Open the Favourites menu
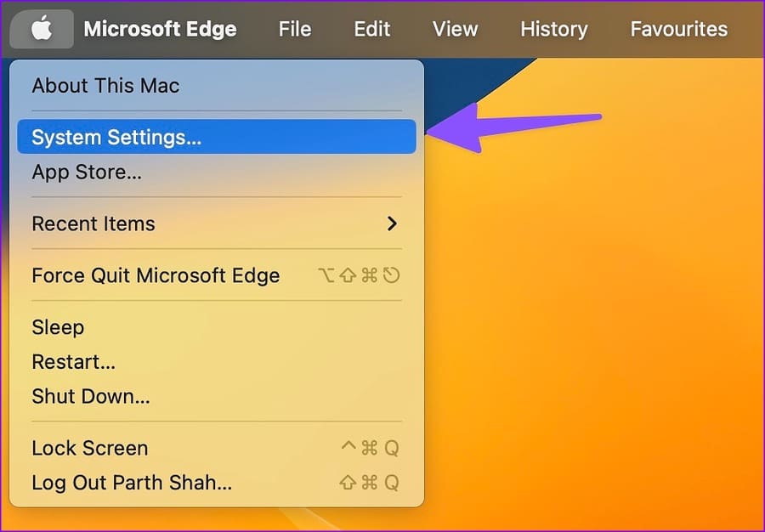Image resolution: width=765 pixels, height=532 pixels. (678, 29)
